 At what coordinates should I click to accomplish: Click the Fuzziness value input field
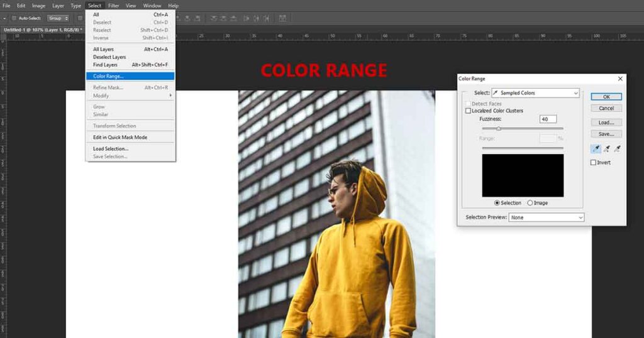tap(548, 119)
